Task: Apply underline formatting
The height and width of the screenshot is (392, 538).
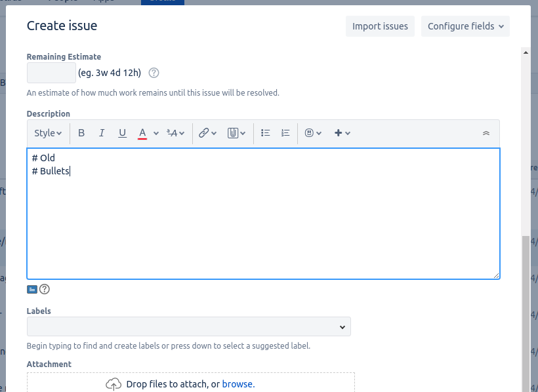Action: pyautogui.click(x=122, y=133)
